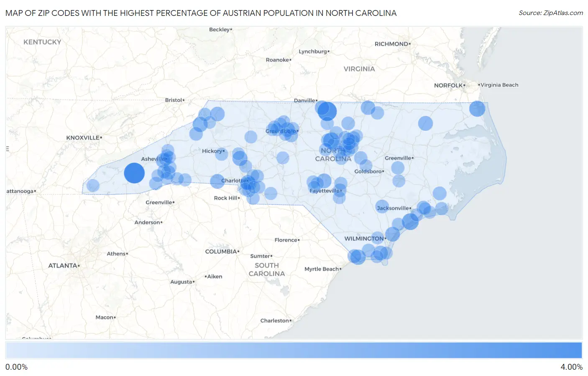Click the bubble near Norfolk at coast
Image resolution: width=588 pixels, height=376 pixels.
477,109
